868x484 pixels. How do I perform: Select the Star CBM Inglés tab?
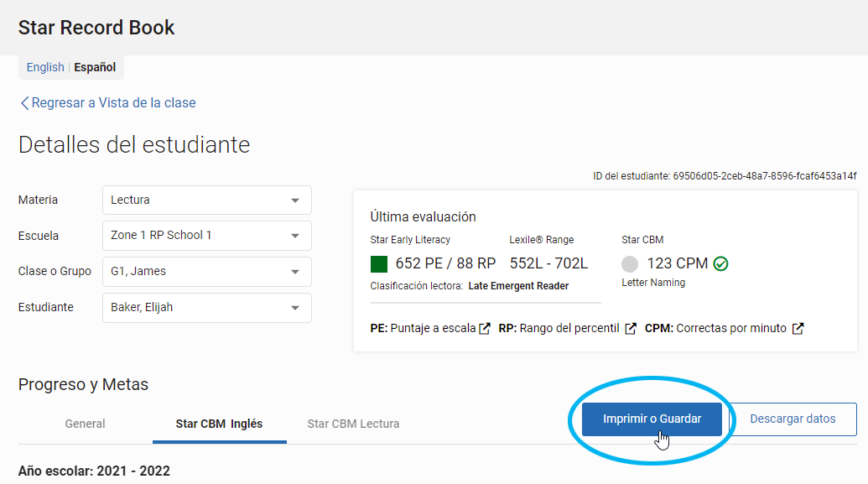click(x=219, y=424)
